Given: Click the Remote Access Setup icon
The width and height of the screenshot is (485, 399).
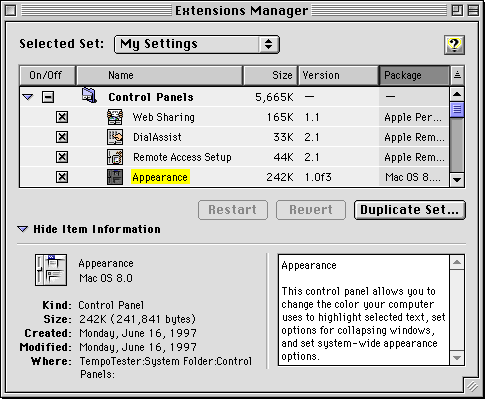Looking at the screenshot, I should point(115,157).
